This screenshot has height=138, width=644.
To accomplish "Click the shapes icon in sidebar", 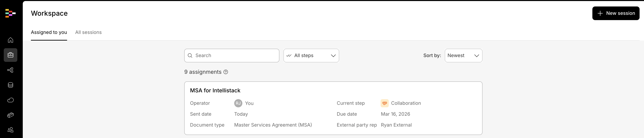I will [x=11, y=130].
